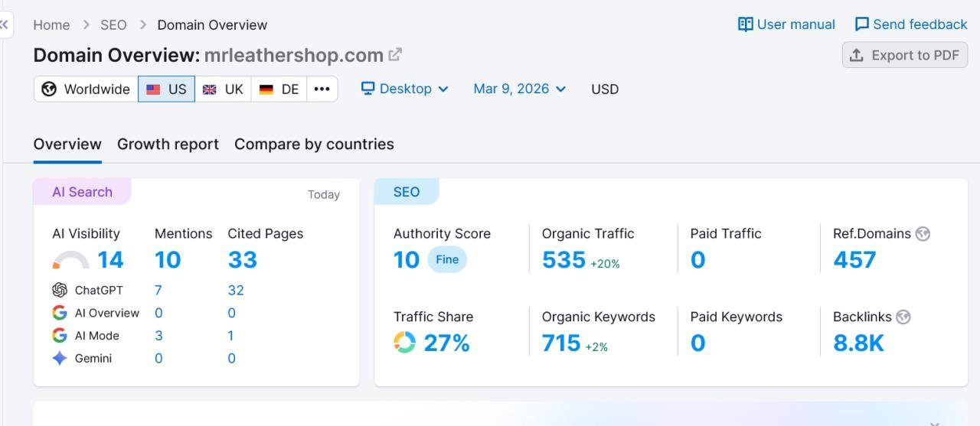Click AI Mode cited pages value 1
The image size is (980, 426).
click(231, 335)
